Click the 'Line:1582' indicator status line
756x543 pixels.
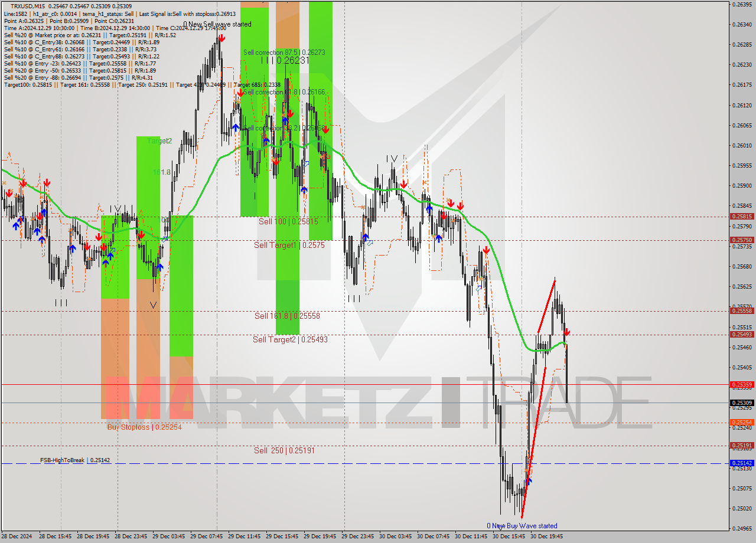pyautogui.click(x=119, y=14)
